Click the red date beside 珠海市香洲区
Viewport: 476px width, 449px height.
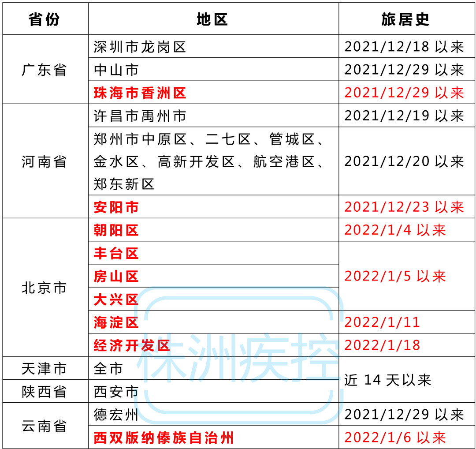[404, 93]
